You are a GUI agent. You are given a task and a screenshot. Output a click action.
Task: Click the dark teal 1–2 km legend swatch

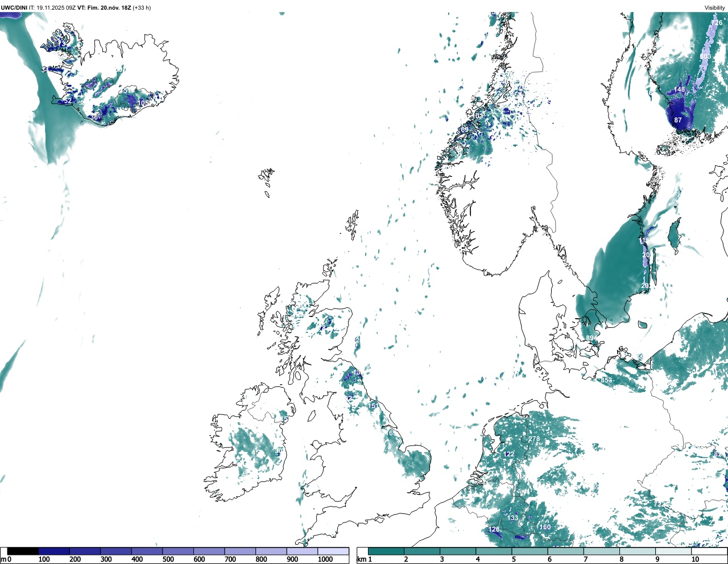coord(386,551)
